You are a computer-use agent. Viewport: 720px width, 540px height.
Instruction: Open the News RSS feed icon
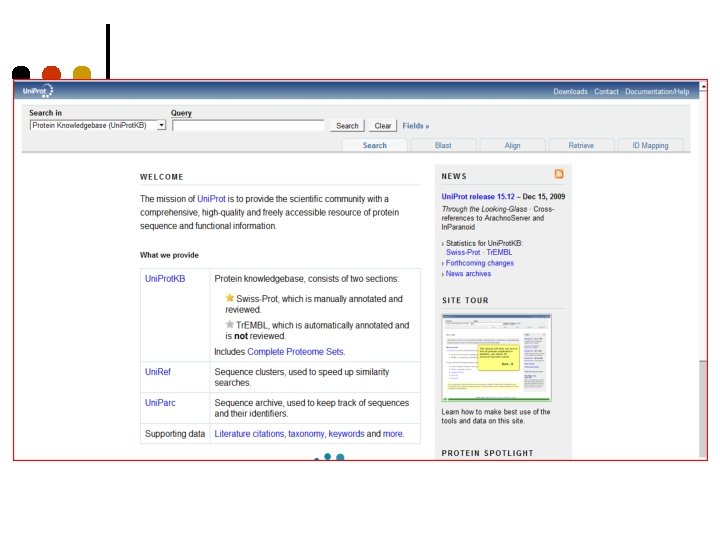(559, 174)
